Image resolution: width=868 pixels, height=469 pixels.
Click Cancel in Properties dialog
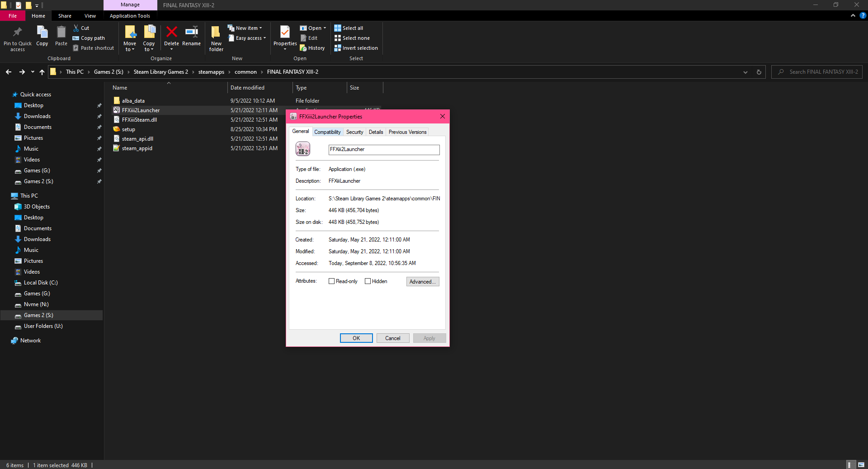(393, 338)
